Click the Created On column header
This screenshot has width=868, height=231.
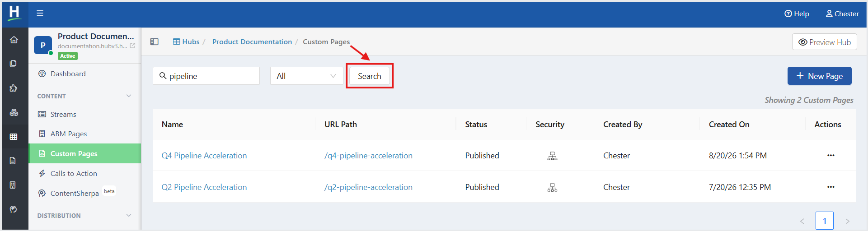click(729, 125)
